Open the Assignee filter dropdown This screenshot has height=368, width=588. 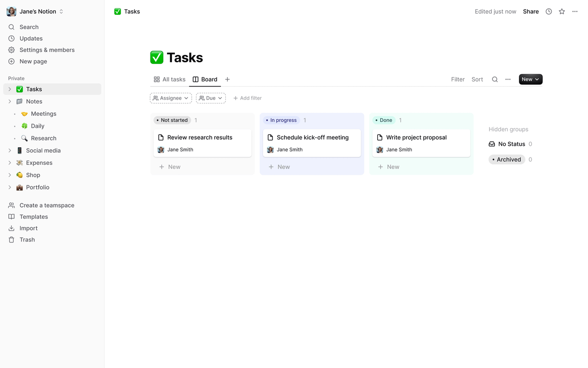click(171, 98)
